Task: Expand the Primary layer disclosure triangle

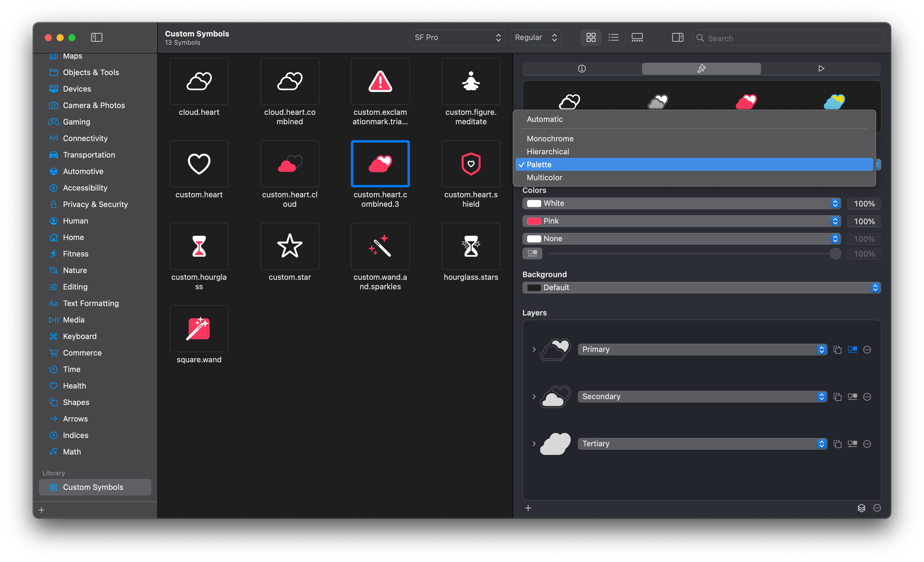Action: click(x=534, y=350)
